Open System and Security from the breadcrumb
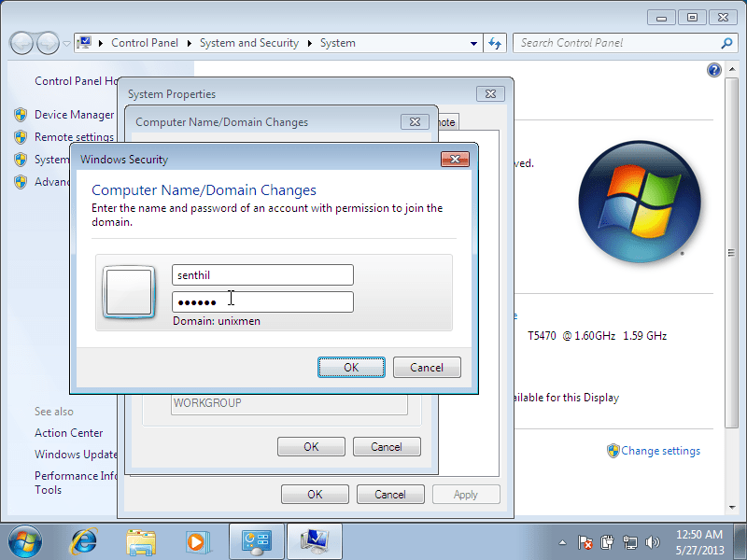Image resolution: width=747 pixels, height=560 pixels. (x=248, y=43)
